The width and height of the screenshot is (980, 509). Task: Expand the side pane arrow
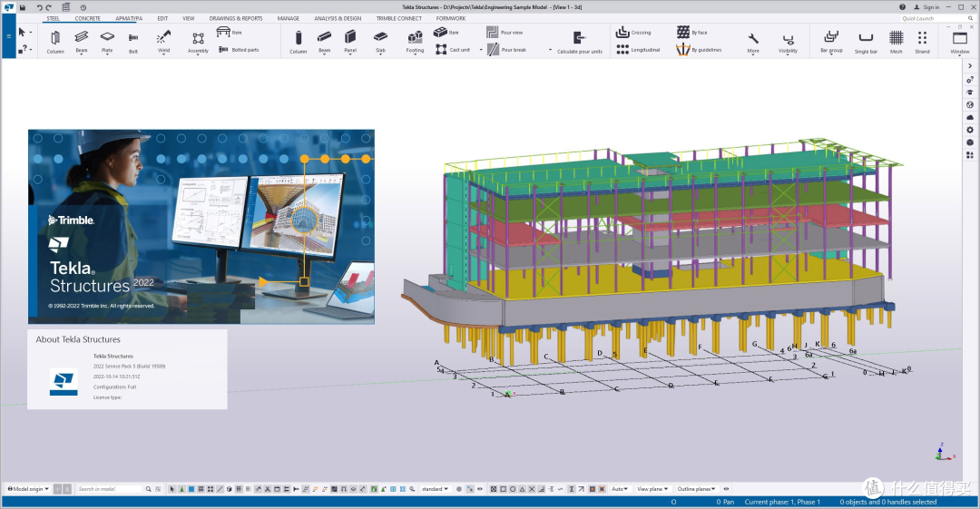pos(969,65)
